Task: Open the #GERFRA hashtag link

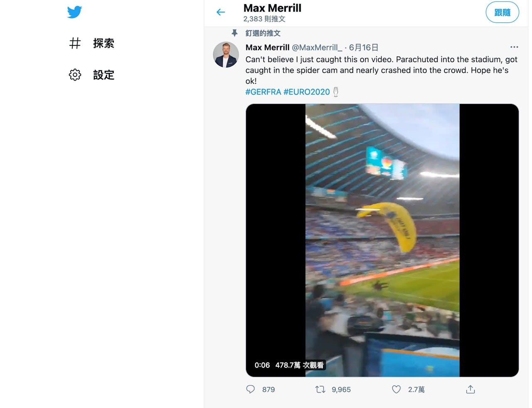Action: pos(263,92)
